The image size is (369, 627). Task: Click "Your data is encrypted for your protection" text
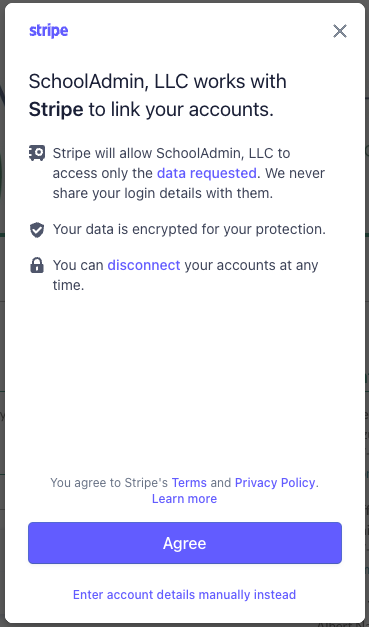tap(189, 230)
